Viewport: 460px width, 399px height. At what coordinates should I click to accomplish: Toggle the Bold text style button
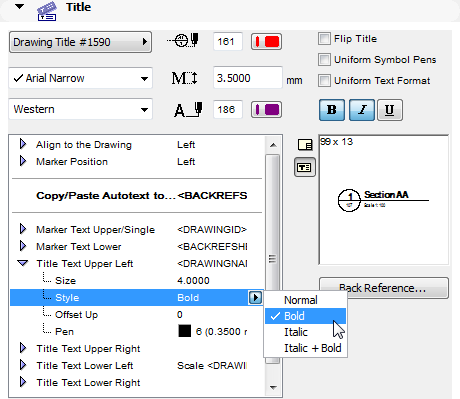coord(332,110)
